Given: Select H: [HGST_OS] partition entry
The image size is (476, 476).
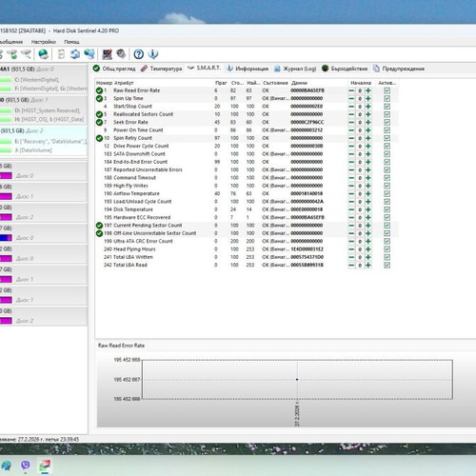Looking at the screenshot, I should pos(33,119).
